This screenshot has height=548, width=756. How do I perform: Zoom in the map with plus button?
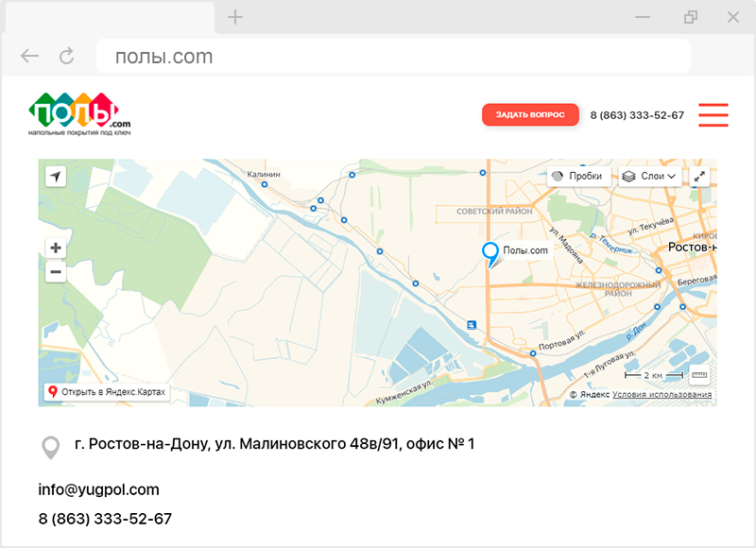click(x=56, y=248)
